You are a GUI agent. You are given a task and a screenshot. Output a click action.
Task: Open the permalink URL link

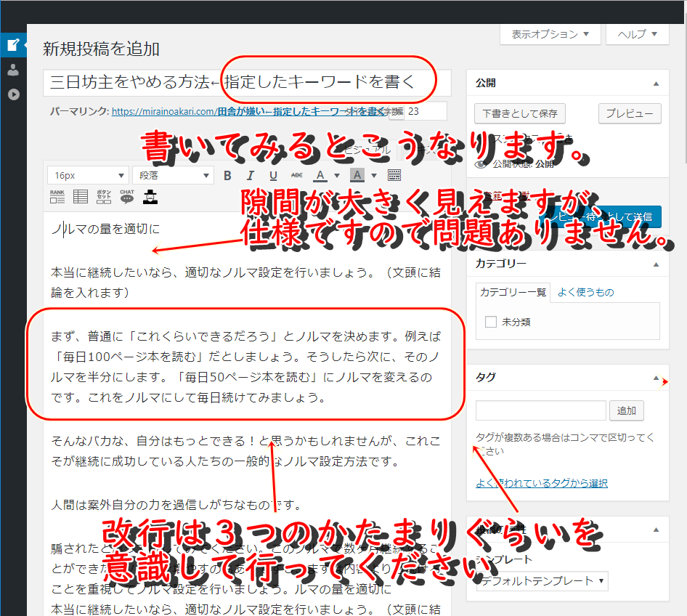click(x=248, y=111)
